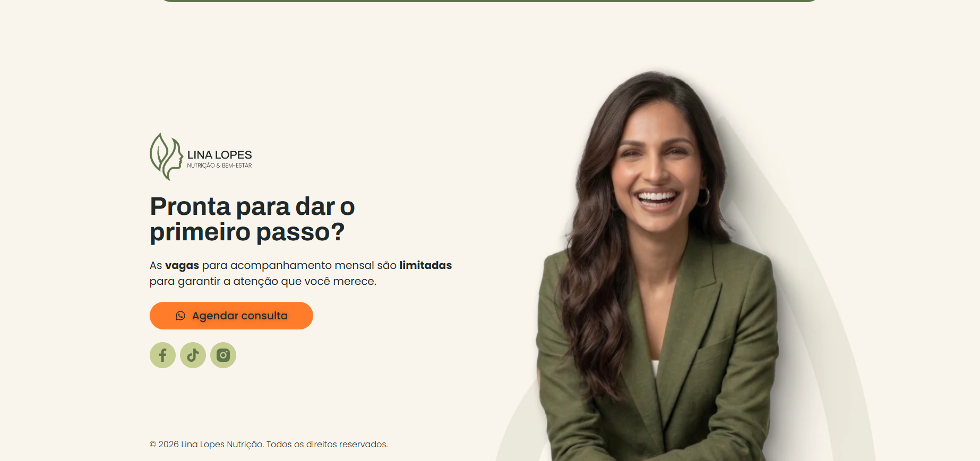Click the Agendar consulta button text
Viewport: 980px width, 461px height.
239,316
